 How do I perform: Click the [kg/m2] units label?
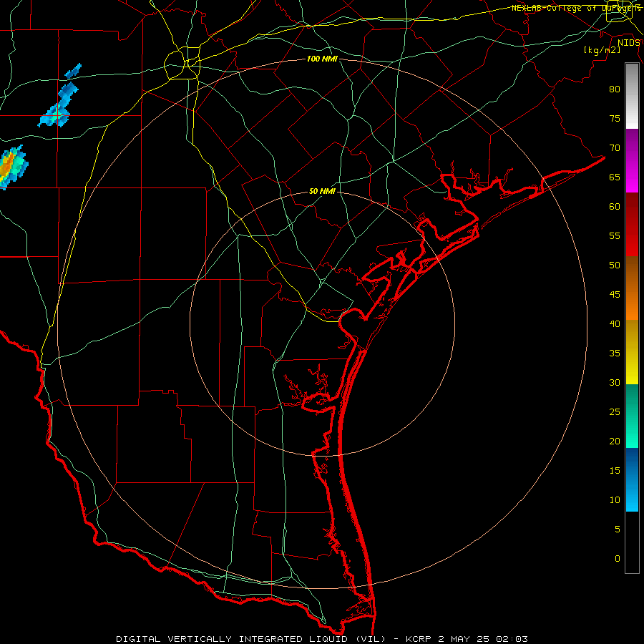602,50
